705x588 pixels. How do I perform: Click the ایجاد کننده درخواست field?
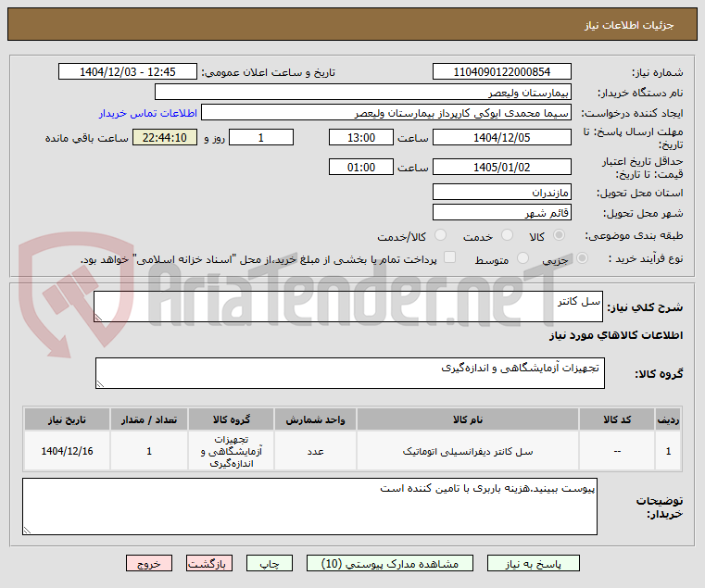pos(386,112)
